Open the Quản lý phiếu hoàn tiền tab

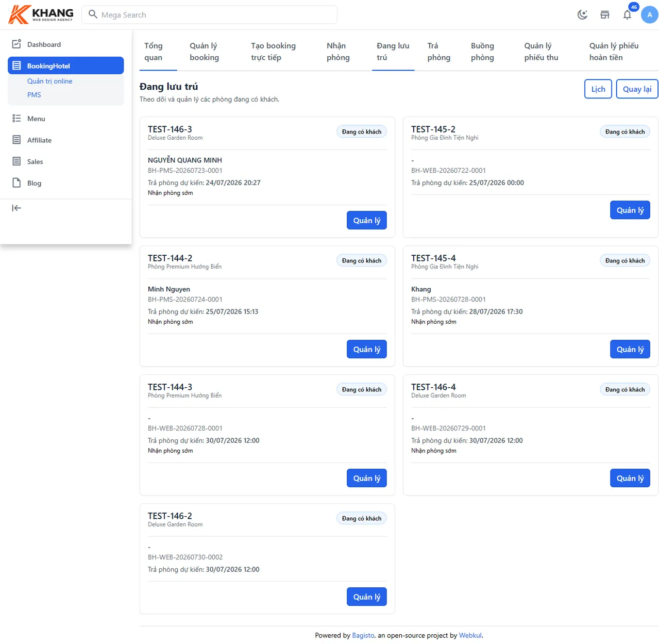[x=614, y=52]
